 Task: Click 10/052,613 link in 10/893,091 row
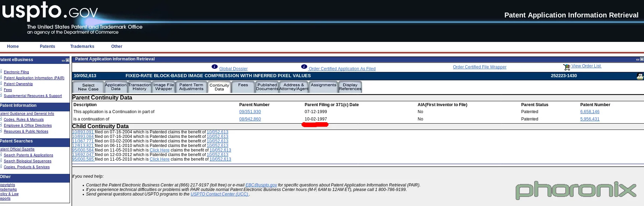click(x=218, y=132)
